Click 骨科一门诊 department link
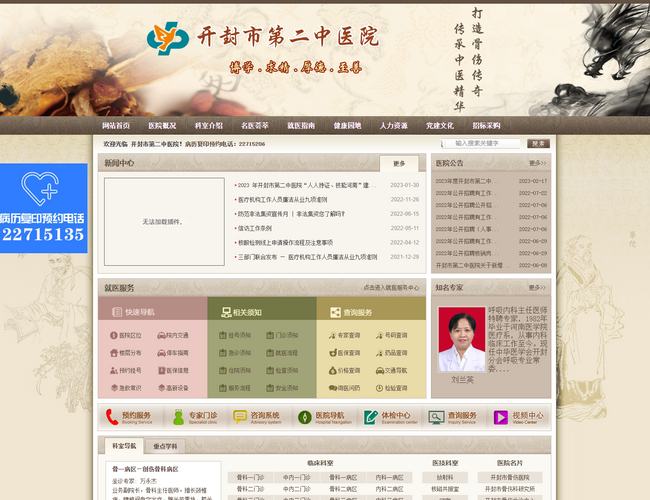Viewport: 650px width, 500px height. tap(250, 478)
